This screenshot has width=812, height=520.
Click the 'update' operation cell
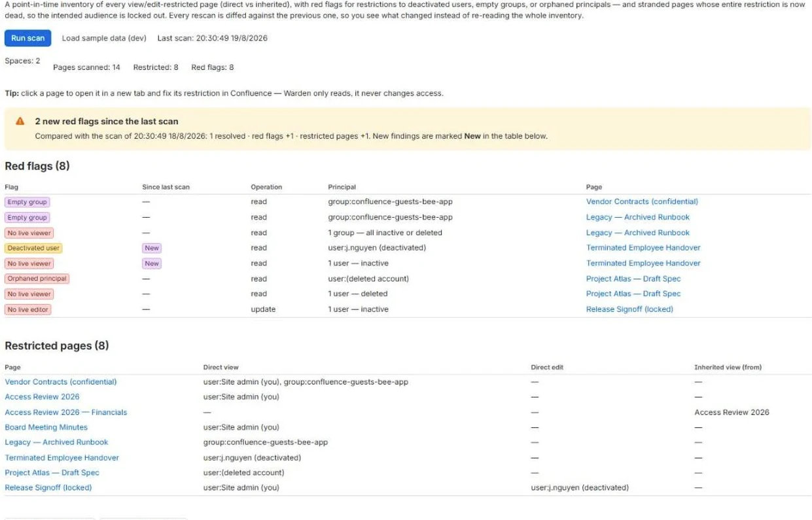(263, 309)
